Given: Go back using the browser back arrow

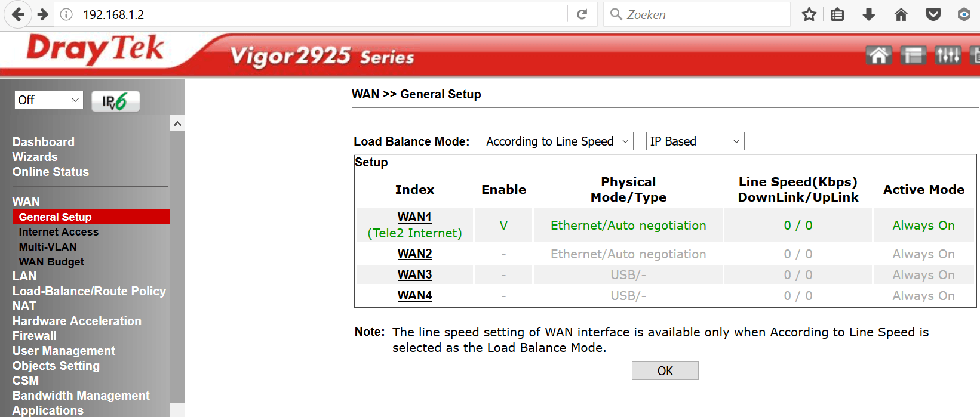Looking at the screenshot, I should click(19, 14).
